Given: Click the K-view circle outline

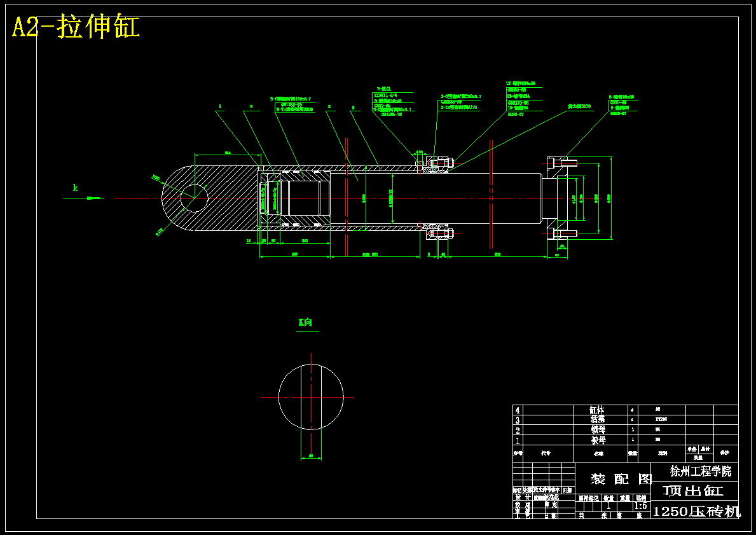Looking at the screenshot, I should tap(311, 397).
